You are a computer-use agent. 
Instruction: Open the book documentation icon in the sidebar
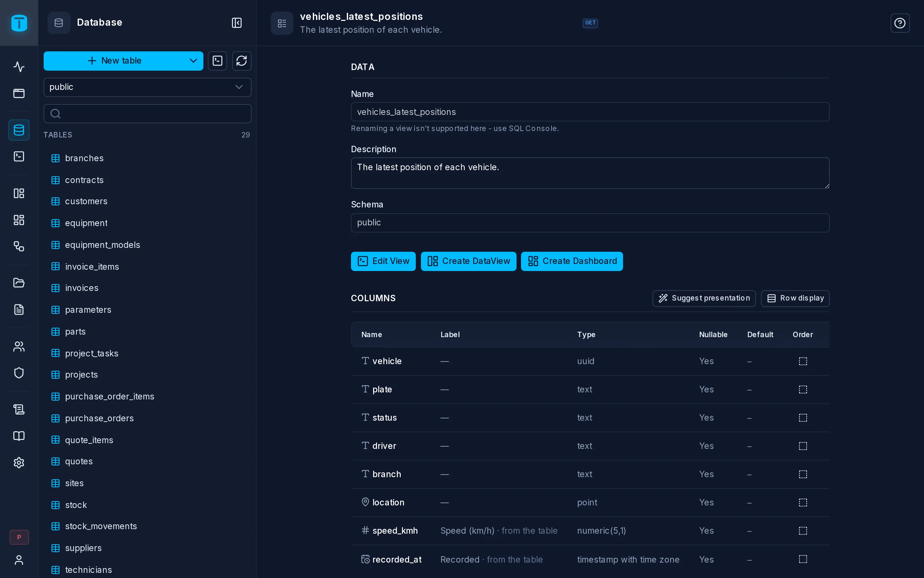19,436
